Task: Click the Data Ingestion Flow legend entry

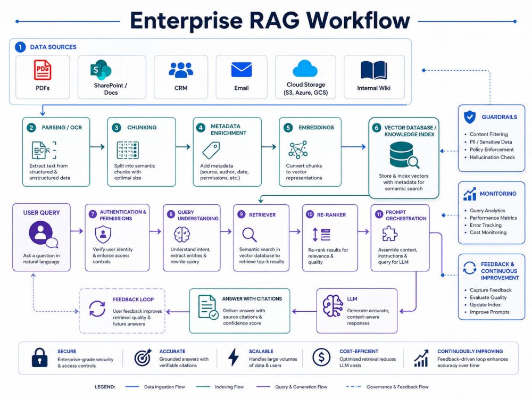Action: (155, 387)
